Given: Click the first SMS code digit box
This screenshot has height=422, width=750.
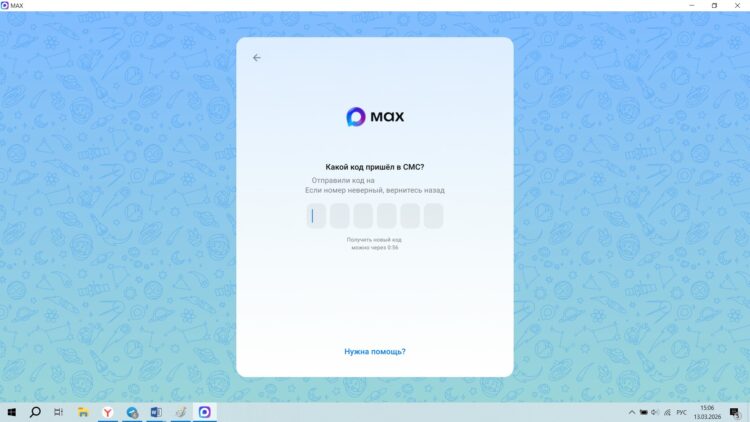Looking at the screenshot, I should click(316, 216).
